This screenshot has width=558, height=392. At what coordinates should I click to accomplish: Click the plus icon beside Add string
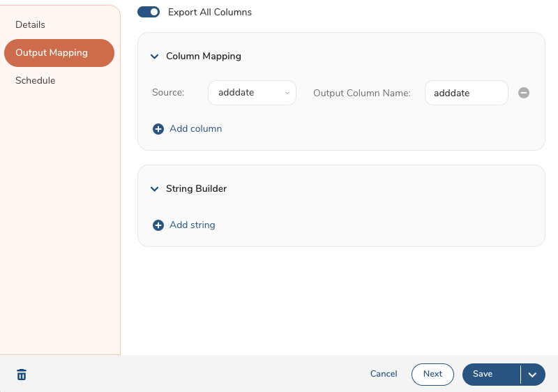[158, 225]
